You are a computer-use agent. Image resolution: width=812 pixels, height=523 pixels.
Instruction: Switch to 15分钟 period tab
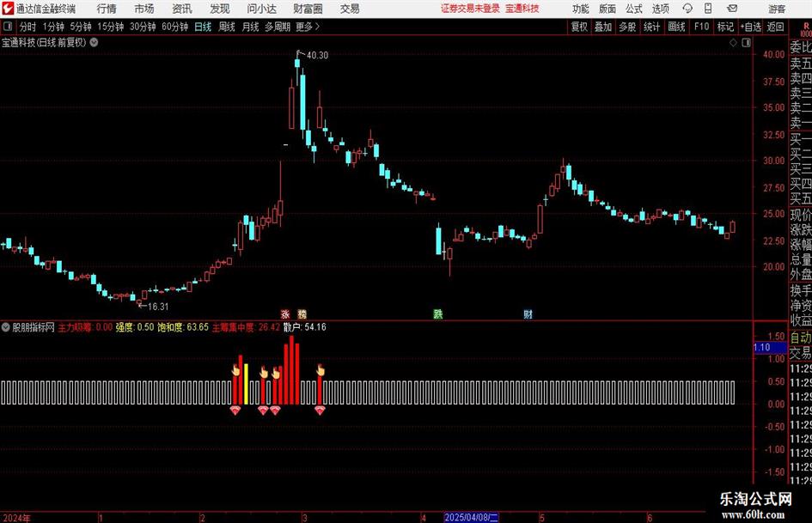111,27
